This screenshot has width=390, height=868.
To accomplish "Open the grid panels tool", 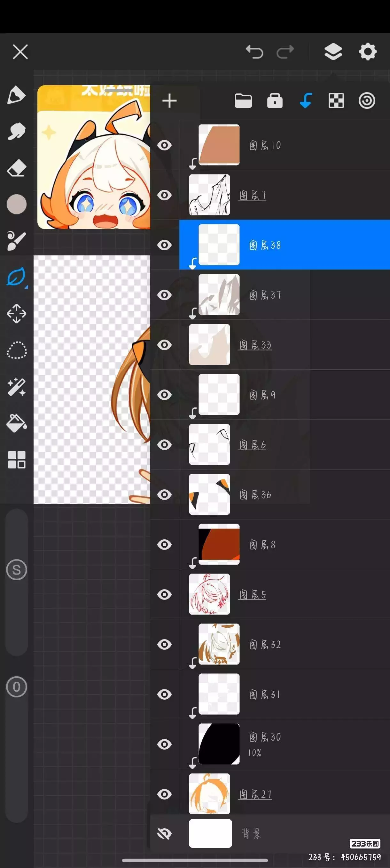I will point(17,460).
